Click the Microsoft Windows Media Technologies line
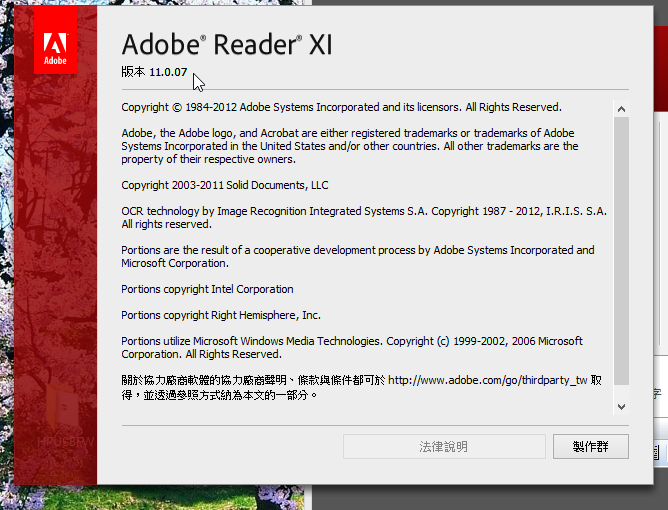The width and height of the screenshot is (668, 510). click(351, 347)
